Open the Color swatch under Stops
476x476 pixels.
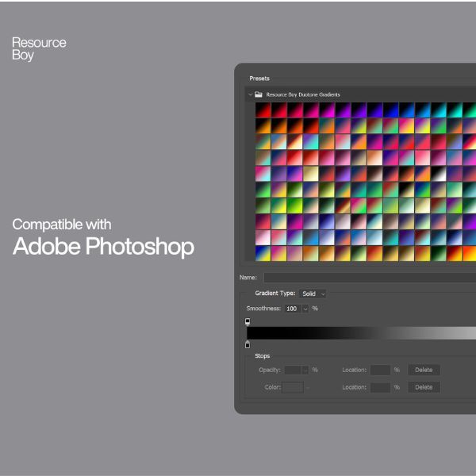(293, 387)
